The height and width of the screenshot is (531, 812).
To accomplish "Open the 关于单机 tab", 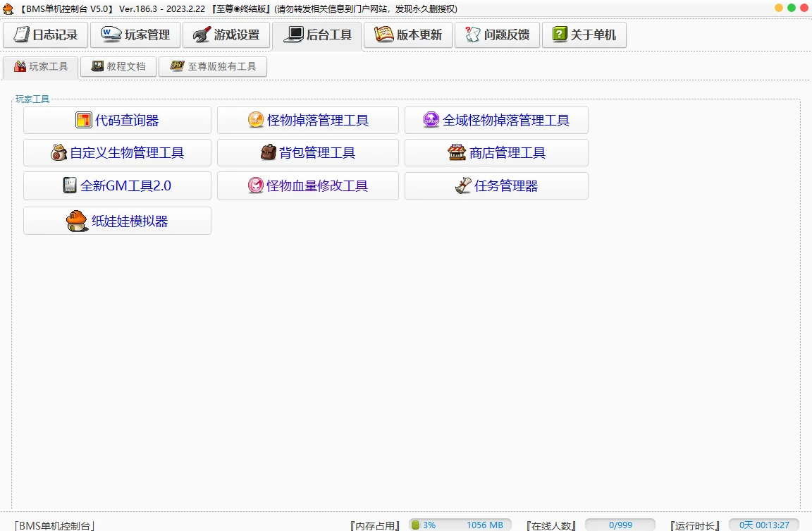I will (584, 35).
